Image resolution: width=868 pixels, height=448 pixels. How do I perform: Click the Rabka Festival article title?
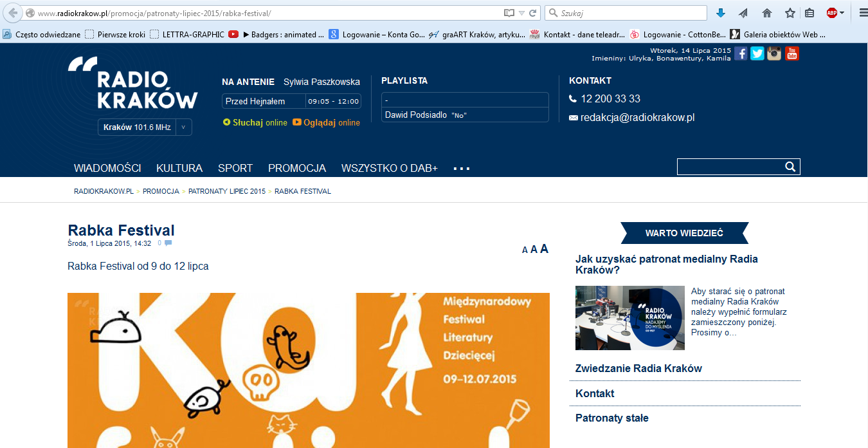[121, 230]
